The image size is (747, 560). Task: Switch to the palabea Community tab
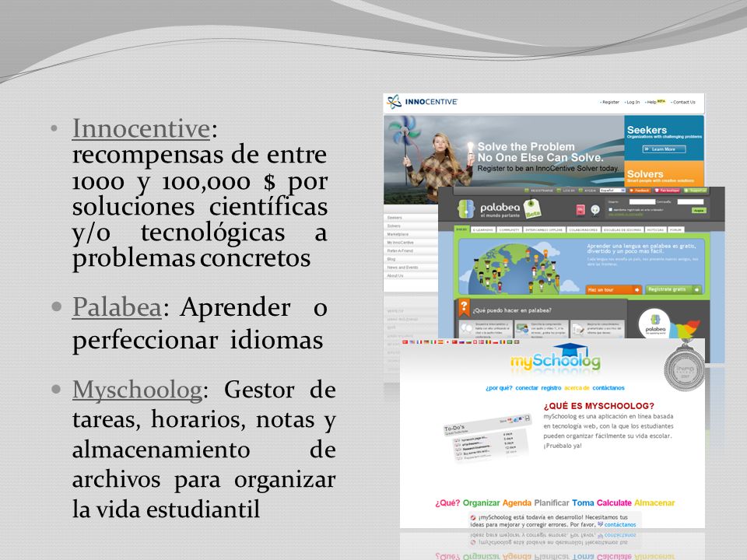(509, 229)
